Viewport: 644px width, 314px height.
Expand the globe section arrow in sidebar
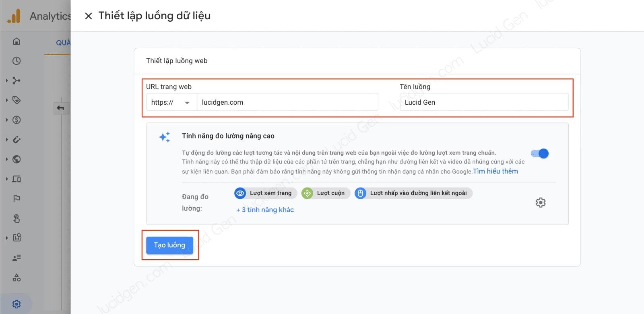click(7, 159)
